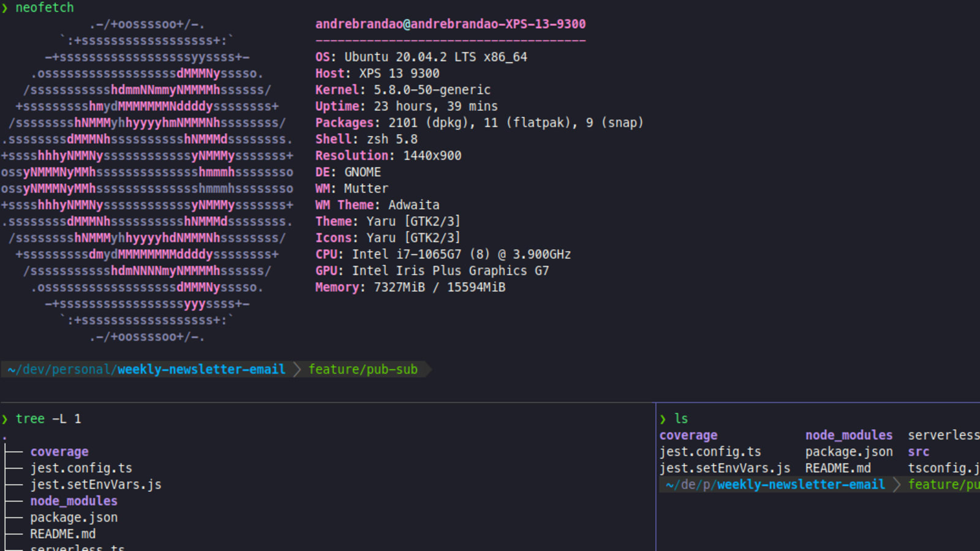This screenshot has height=551, width=980.
Task: Select 'README.md' in tree output
Action: [63, 534]
